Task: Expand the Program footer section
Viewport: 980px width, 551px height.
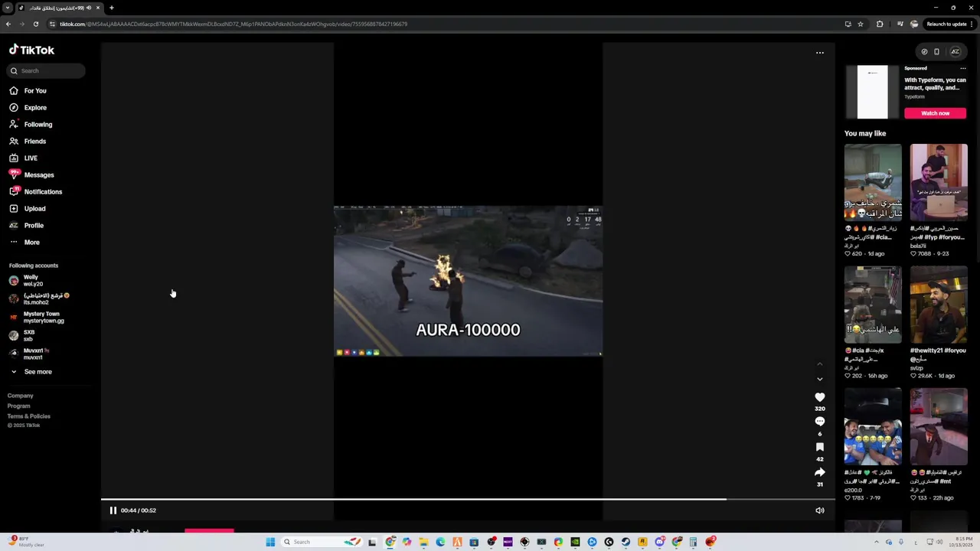Action: 19,406
